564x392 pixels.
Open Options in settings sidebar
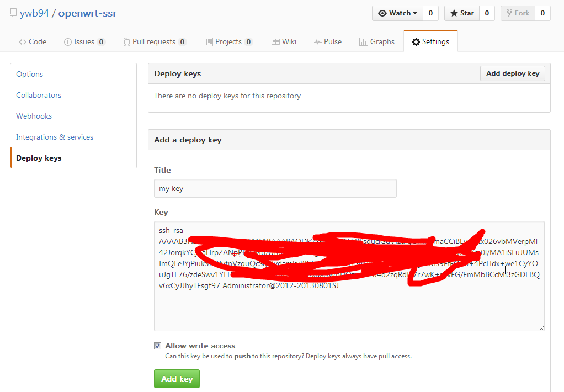tap(73, 74)
